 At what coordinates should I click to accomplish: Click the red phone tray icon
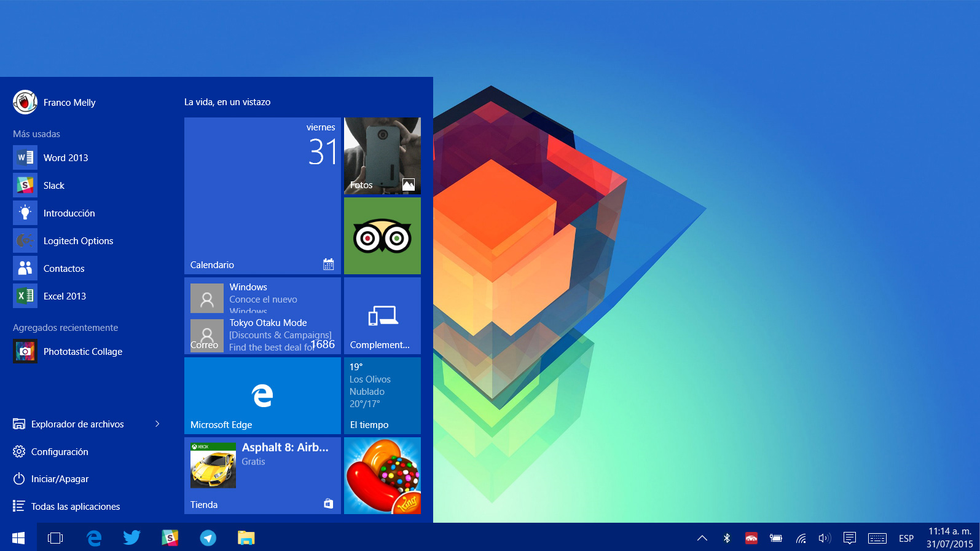[751, 538]
